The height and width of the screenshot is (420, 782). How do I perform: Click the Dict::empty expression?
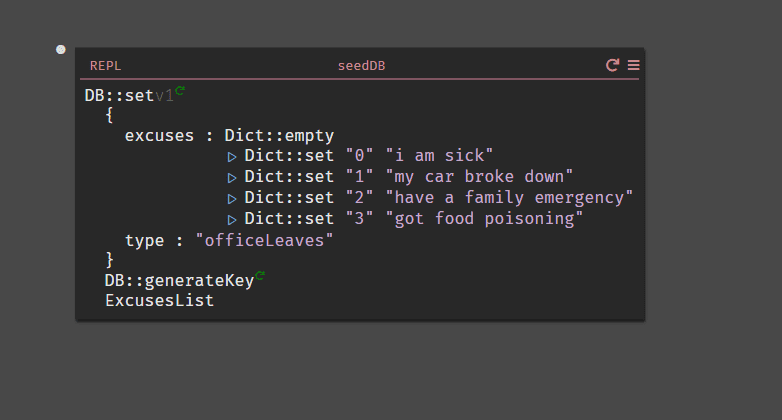coord(279,136)
